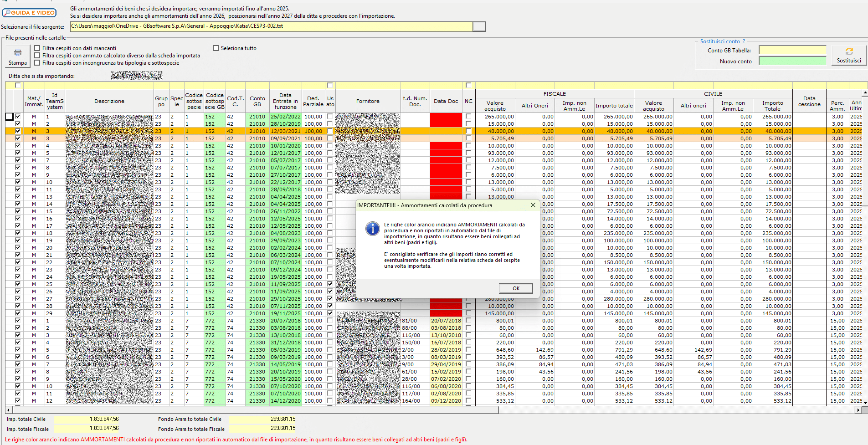Click the horizontal scrollbar right arrow
Viewport: 868px width, 445px height.
(x=858, y=410)
